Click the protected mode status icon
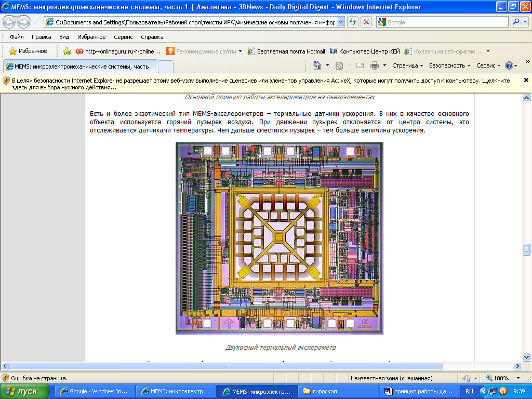532x399 pixels. click(x=467, y=378)
